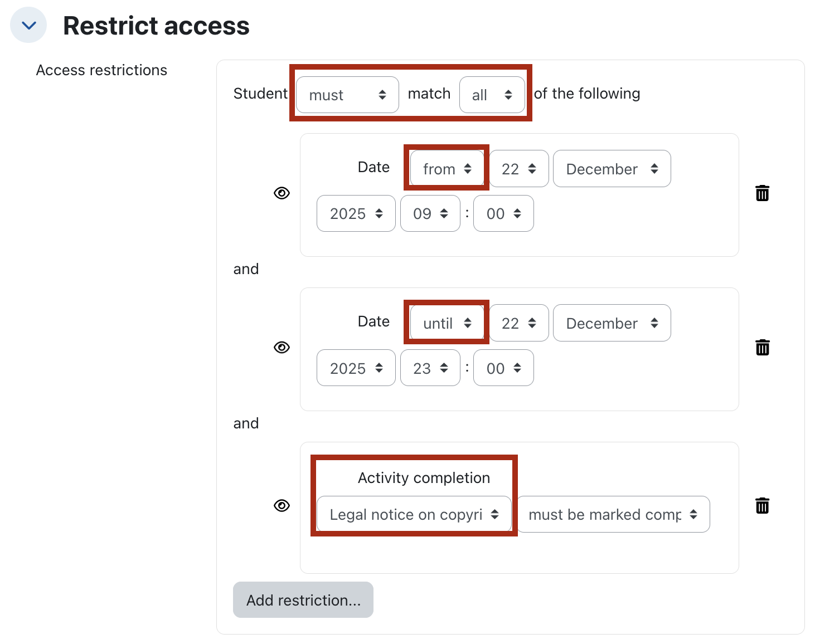815x644 pixels.
Task: Change month December in 'until' date row
Action: coord(612,323)
